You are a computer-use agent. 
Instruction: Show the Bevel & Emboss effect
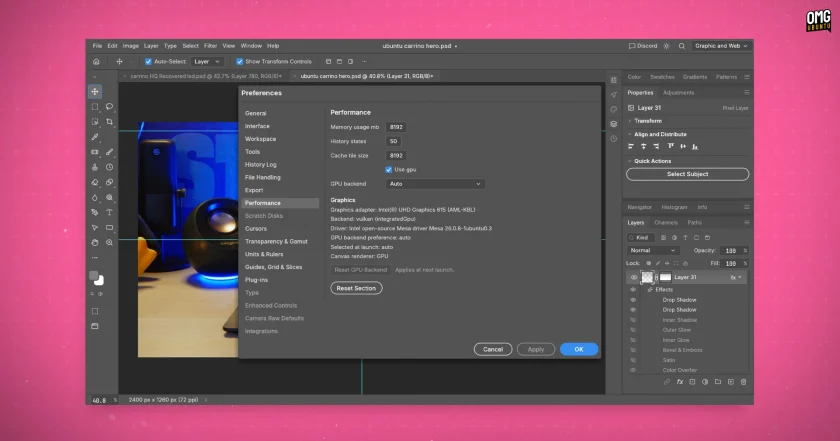point(633,350)
